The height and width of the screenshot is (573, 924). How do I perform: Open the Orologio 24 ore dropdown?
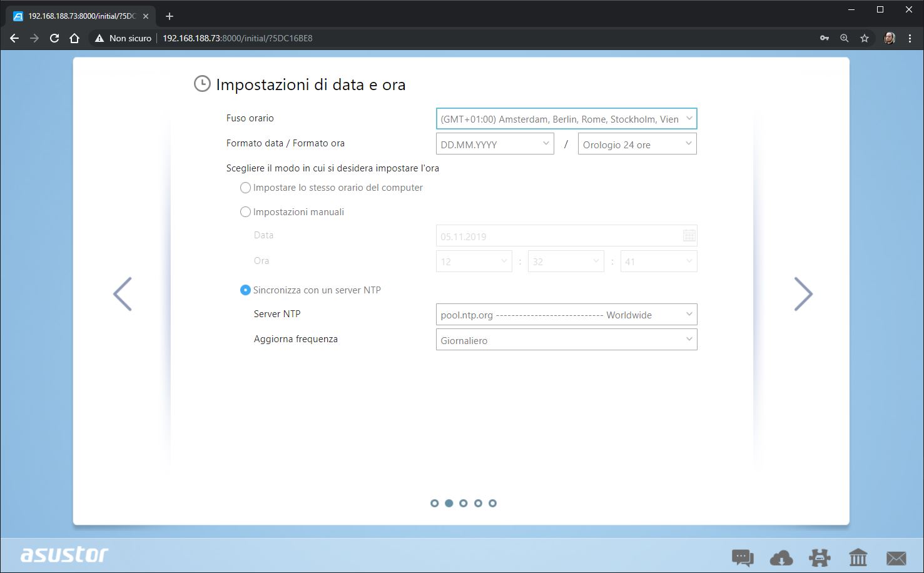click(x=637, y=144)
